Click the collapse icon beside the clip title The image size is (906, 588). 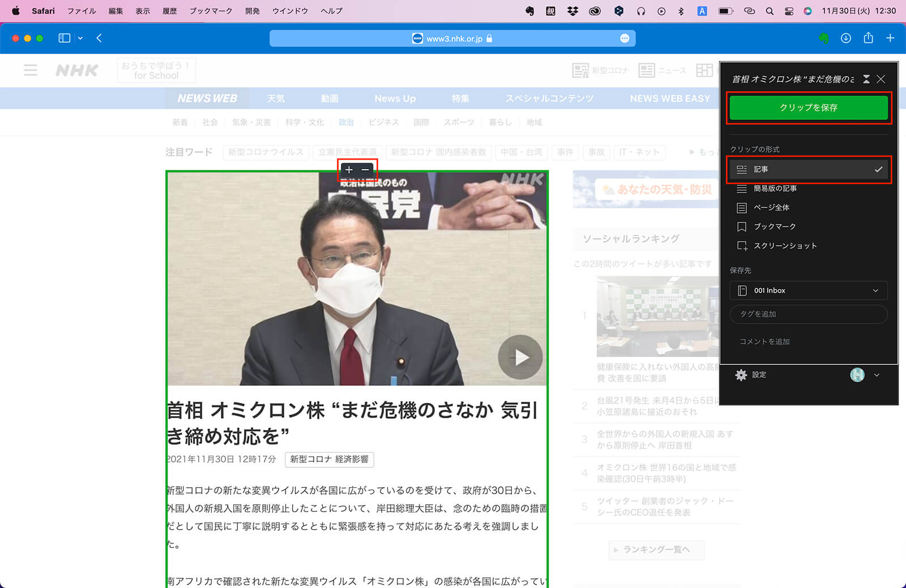point(866,79)
